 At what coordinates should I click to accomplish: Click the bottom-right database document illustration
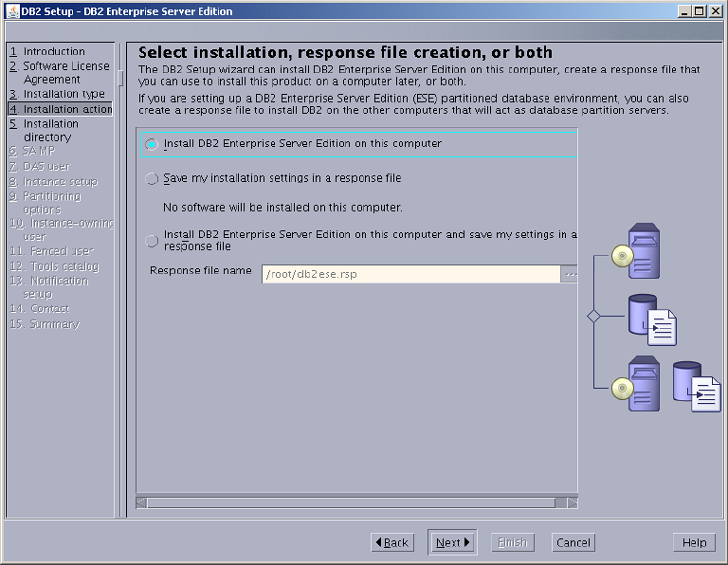click(x=697, y=386)
